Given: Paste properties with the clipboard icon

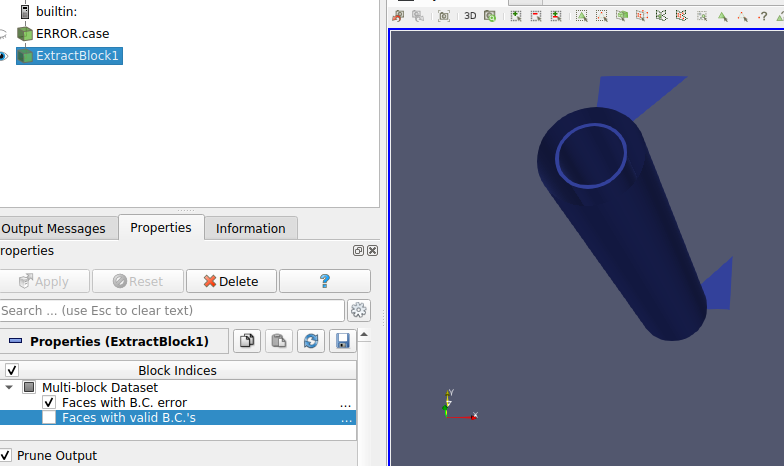Looking at the screenshot, I should (279, 341).
